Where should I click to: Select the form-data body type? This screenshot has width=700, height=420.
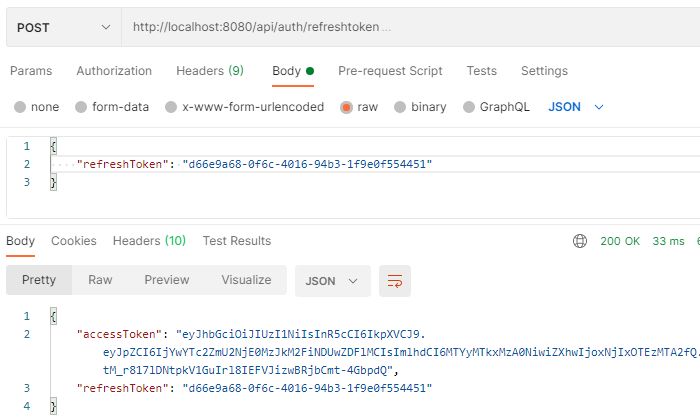click(112, 107)
